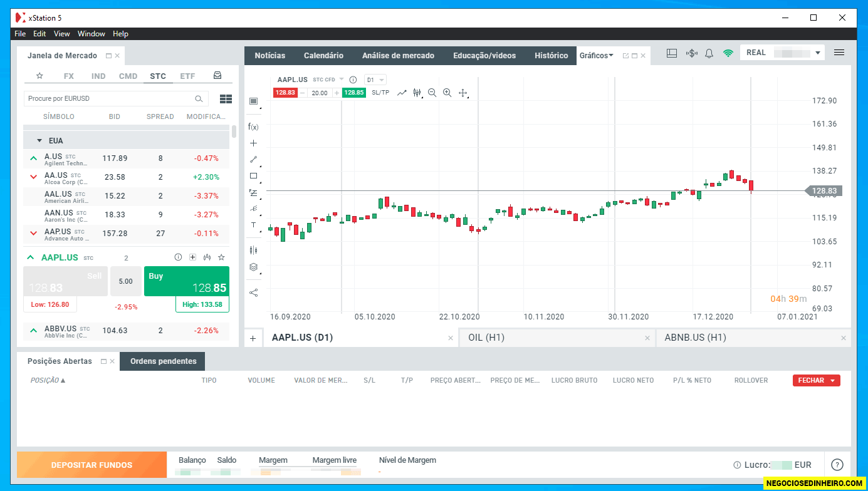Open the File menu
The height and width of the screenshot is (491, 868).
tap(20, 34)
